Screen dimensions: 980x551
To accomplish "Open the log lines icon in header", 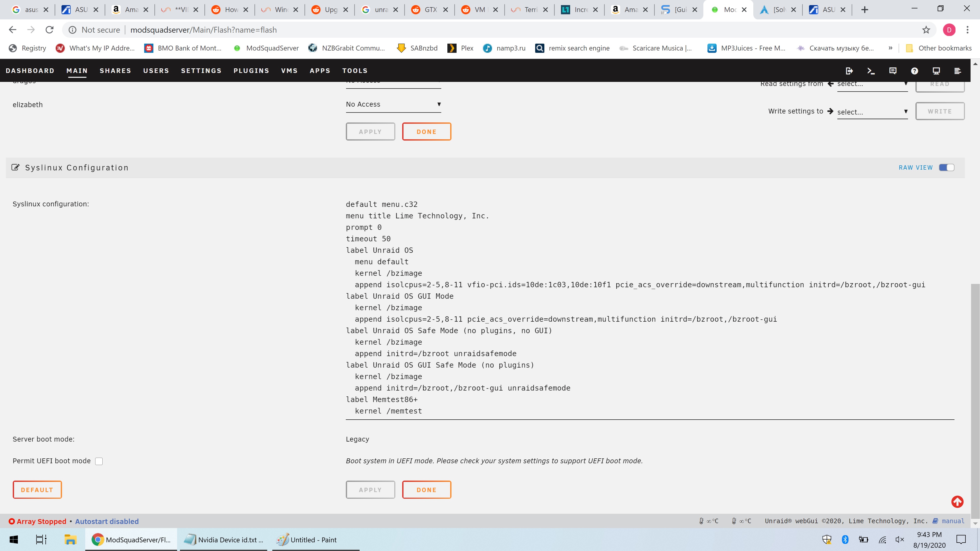I will (x=958, y=71).
